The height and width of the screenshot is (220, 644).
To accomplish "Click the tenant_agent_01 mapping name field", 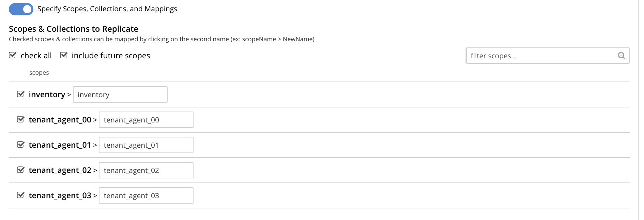I will click(146, 145).
